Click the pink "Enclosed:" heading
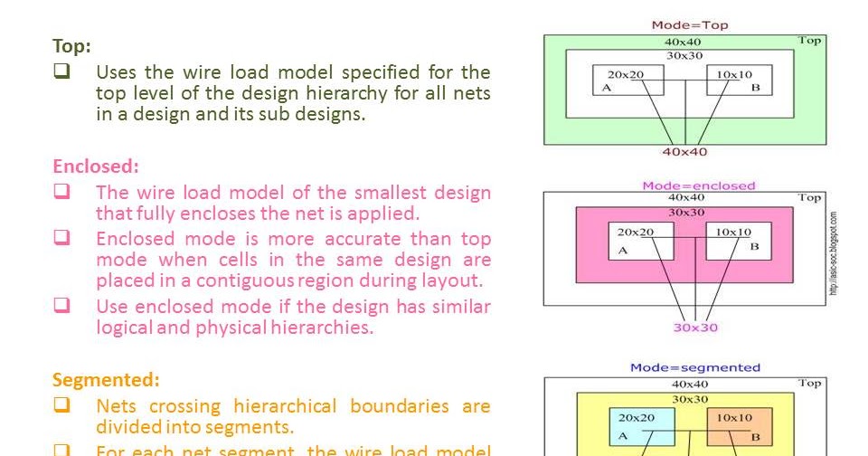This screenshot has height=456, width=868. (x=96, y=166)
